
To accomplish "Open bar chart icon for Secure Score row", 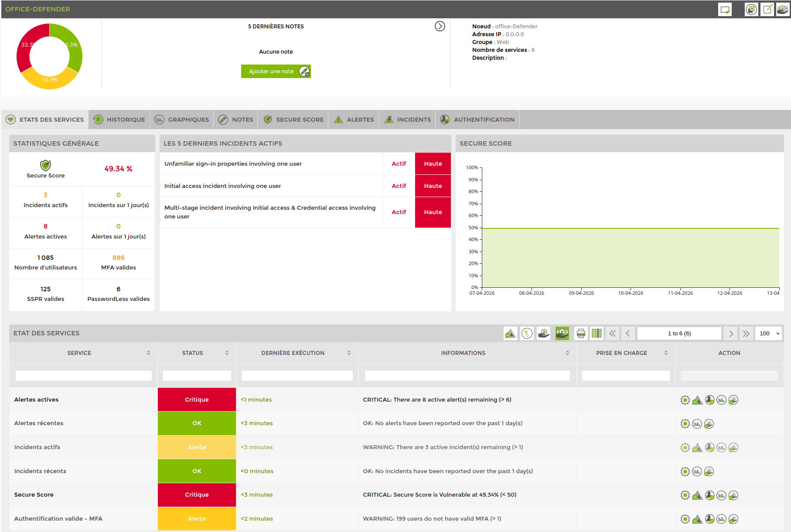I will coord(722,495).
